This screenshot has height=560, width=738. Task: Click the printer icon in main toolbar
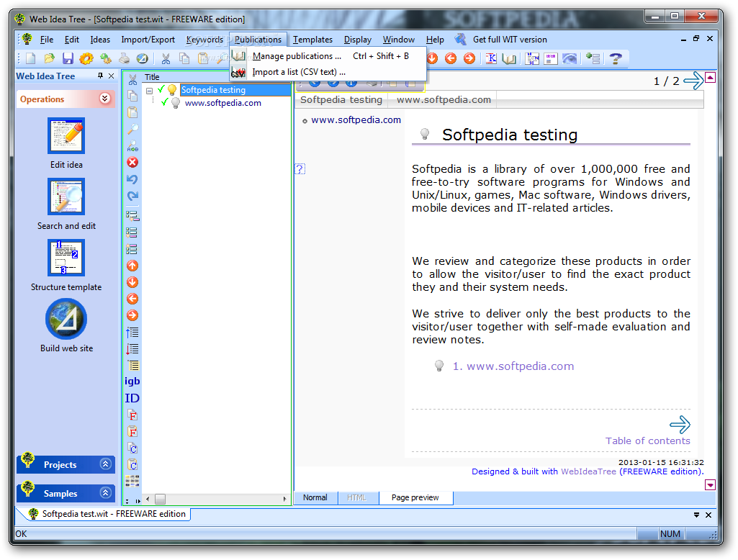124,58
